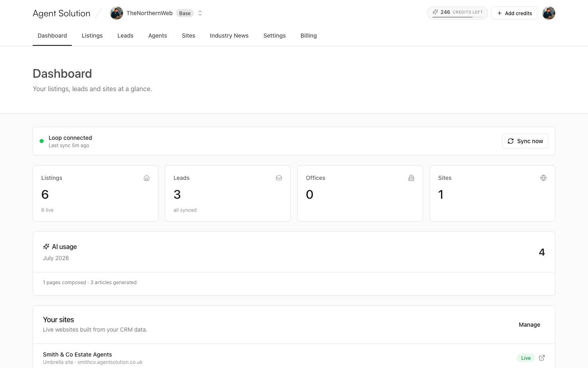This screenshot has height=368, width=588.
Task: Open the Leads tab
Action: pyautogui.click(x=125, y=36)
